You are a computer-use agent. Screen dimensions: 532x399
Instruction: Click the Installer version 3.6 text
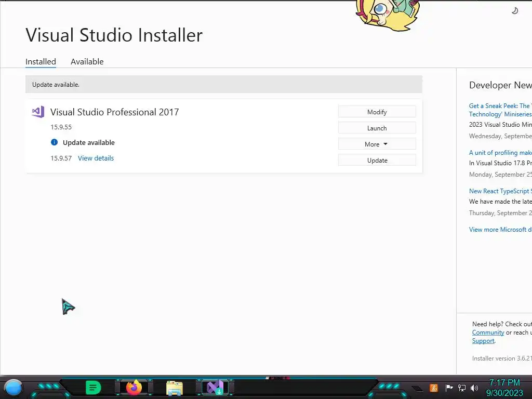[x=502, y=358]
